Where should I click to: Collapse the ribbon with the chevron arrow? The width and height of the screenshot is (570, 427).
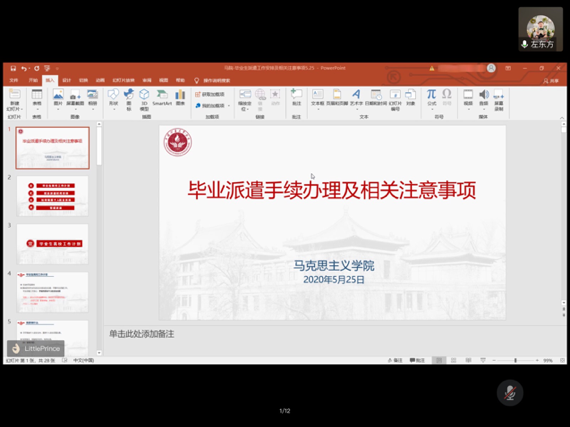click(562, 118)
